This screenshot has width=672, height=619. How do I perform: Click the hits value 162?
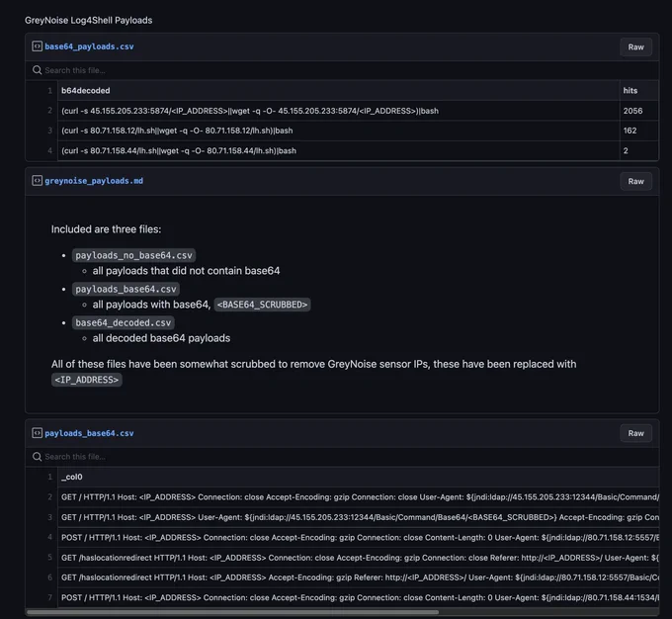coord(630,131)
